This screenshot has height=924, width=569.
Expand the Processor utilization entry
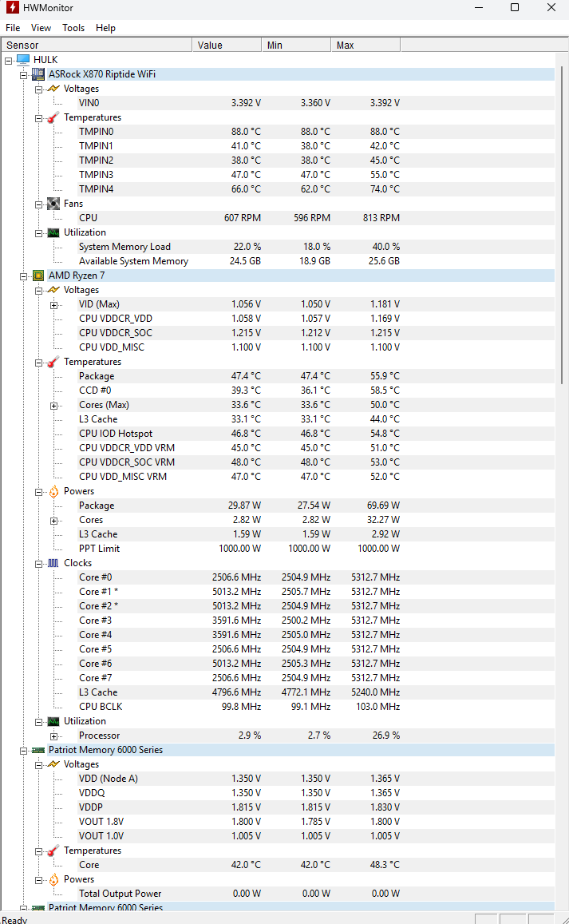point(53,736)
